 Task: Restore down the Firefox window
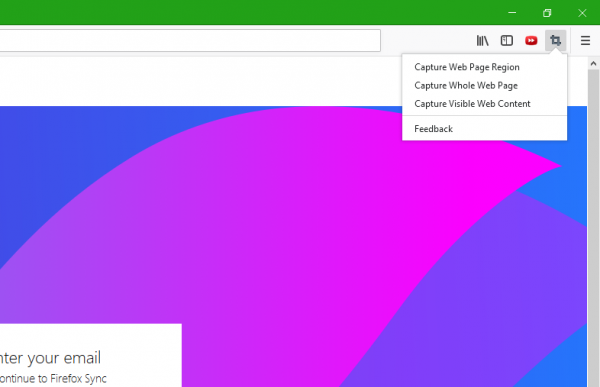point(547,13)
